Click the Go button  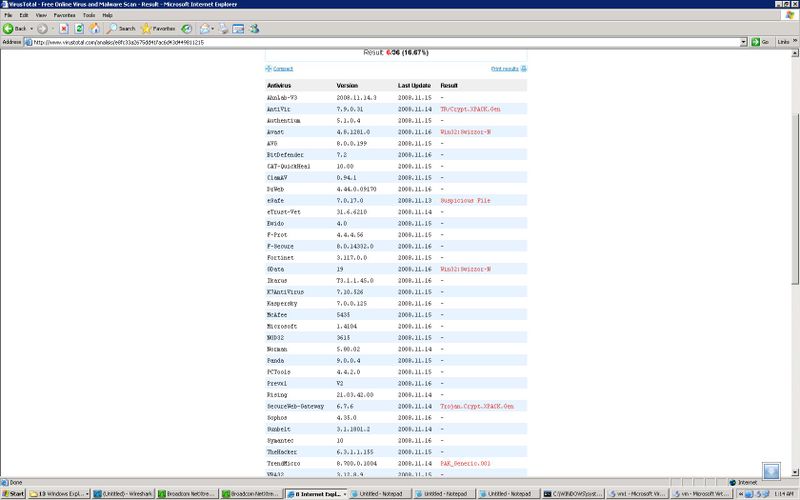click(x=760, y=42)
